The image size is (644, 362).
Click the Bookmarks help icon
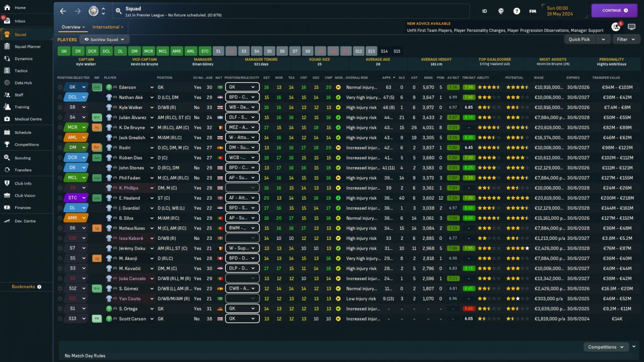tap(39, 287)
